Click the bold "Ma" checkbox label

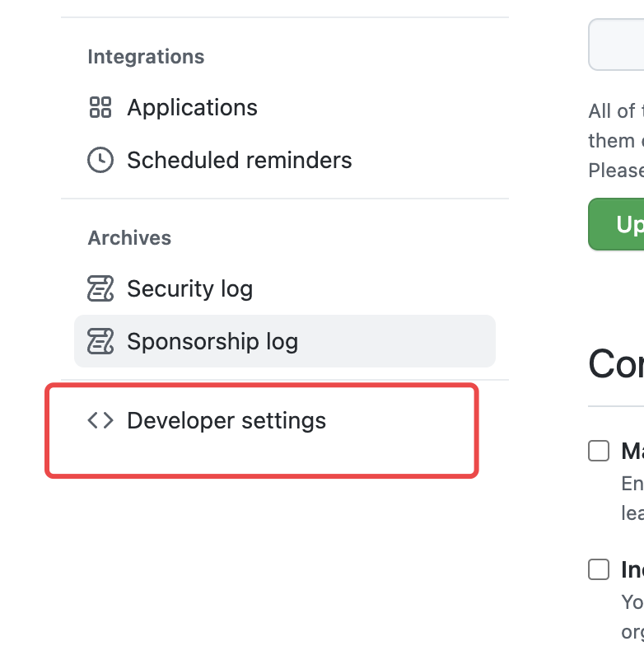point(632,451)
